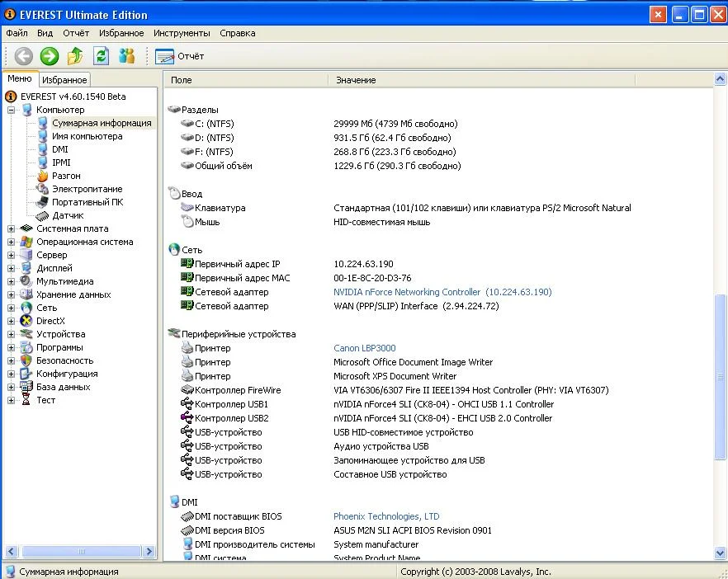Click the green Forward navigation arrow
The image size is (728, 579).
tap(50, 56)
